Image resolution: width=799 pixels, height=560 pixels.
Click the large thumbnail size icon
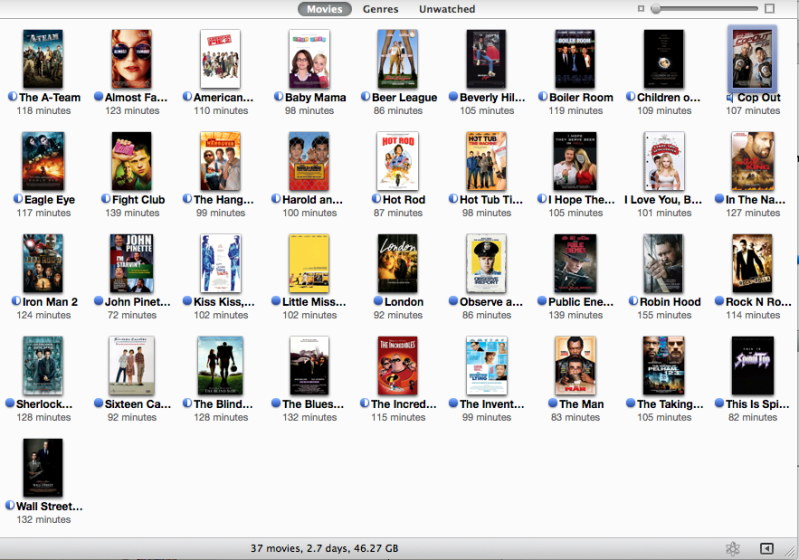pos(769,9)
